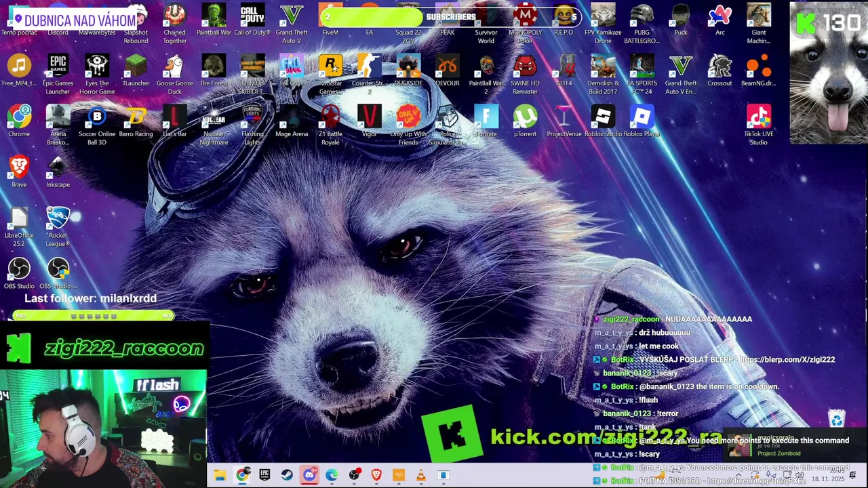Launch Z1 Battle Royale icon

(330, 125)
